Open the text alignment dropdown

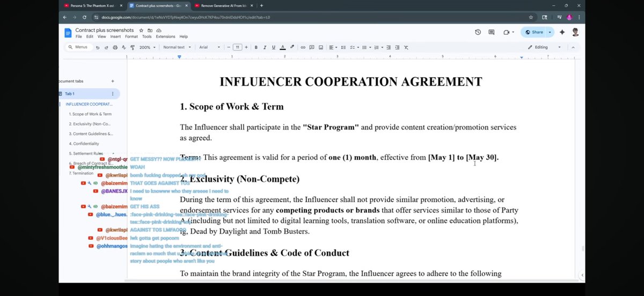tap(333, 47)
